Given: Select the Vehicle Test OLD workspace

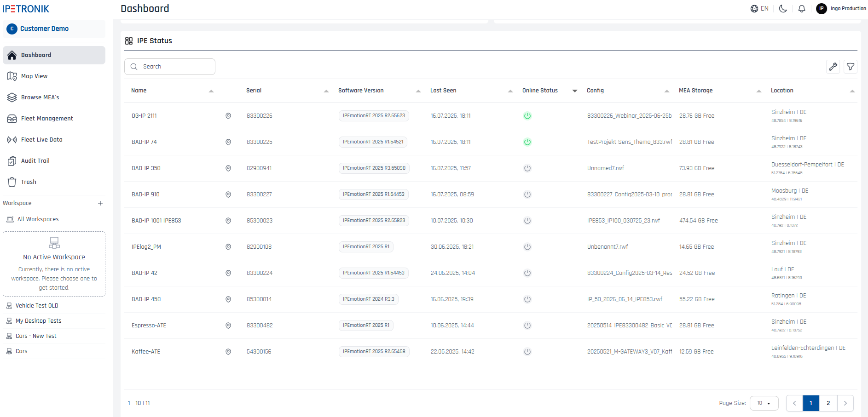Looking at the screenshot, I should [37, 306].
